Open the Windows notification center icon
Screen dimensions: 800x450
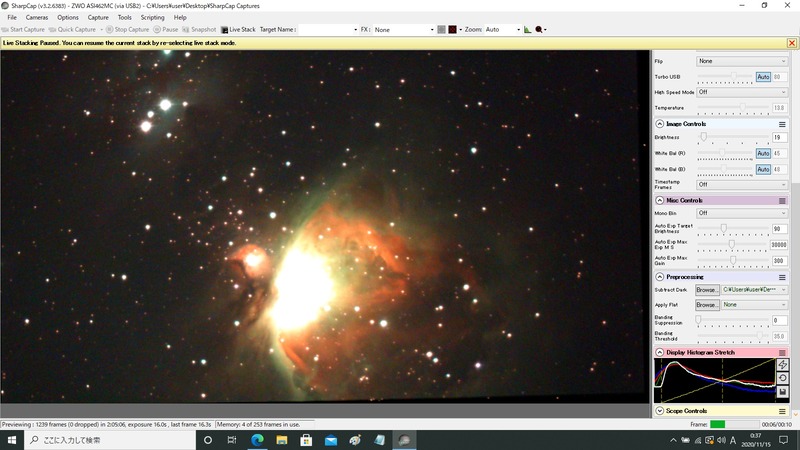pos(784,440)
